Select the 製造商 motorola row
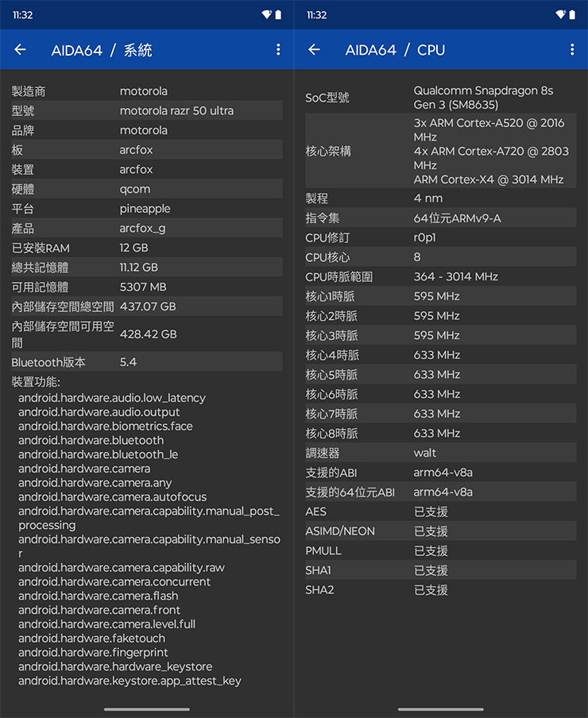 146,91
